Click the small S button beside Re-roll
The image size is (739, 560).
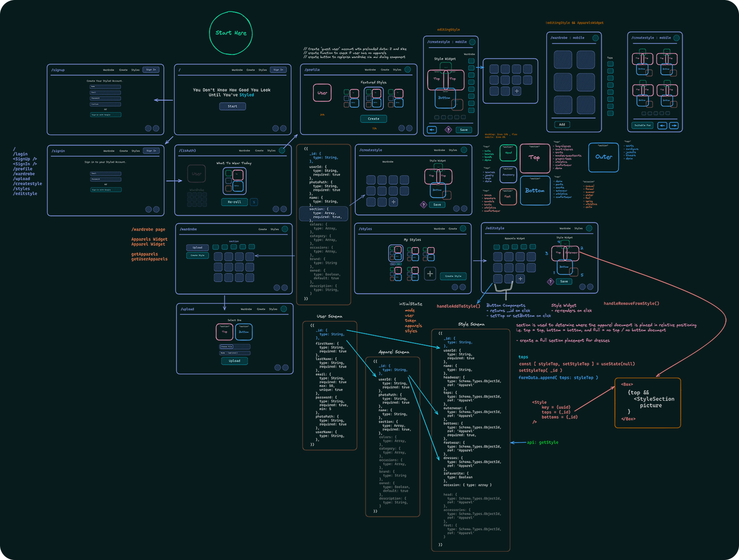click(254, 202)
